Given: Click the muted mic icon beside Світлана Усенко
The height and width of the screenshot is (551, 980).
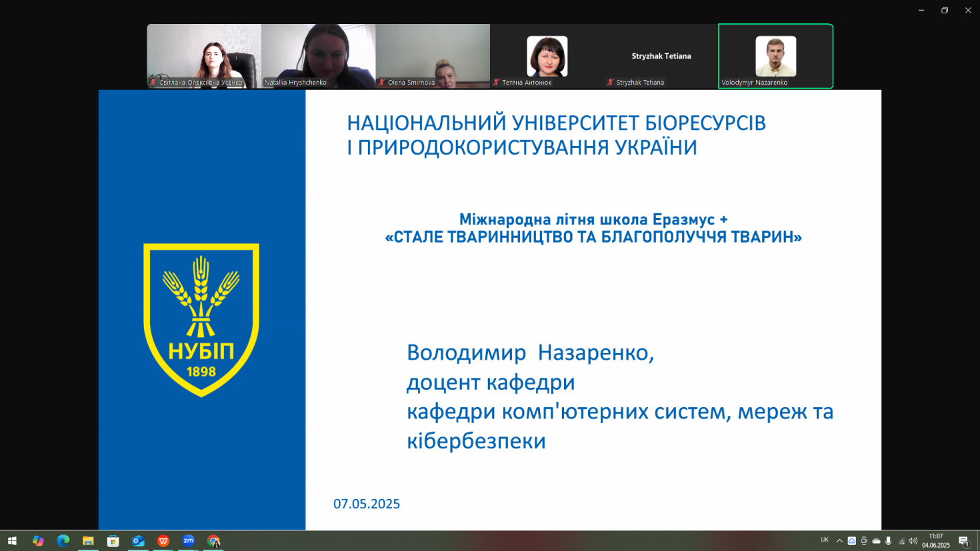Looking at the screenshot, I should pyautogui.click(x=153, y=83).
